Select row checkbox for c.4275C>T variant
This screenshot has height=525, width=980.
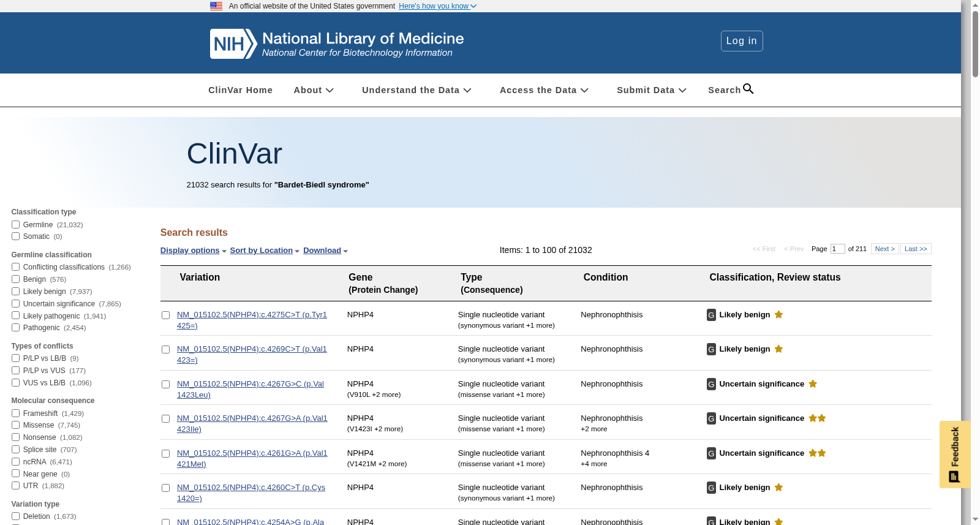(165, 315)
